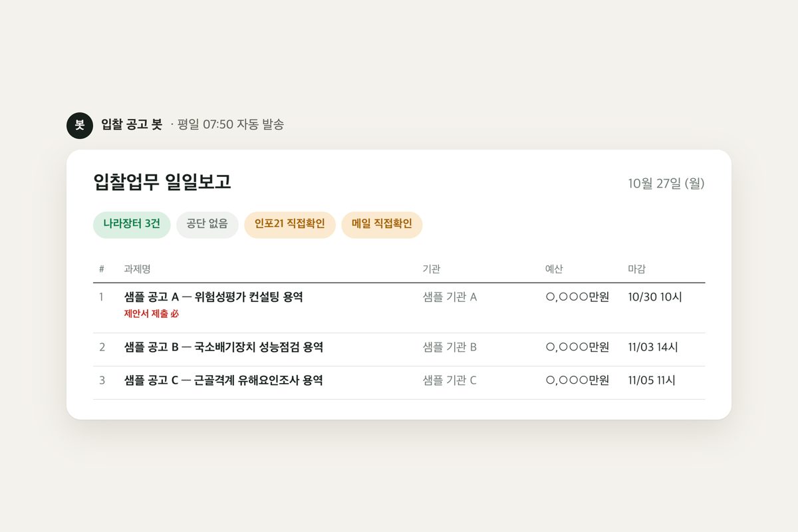Click the 마감 column header
The height and width of the screenshot is (532, 798).
pos(636,269)
